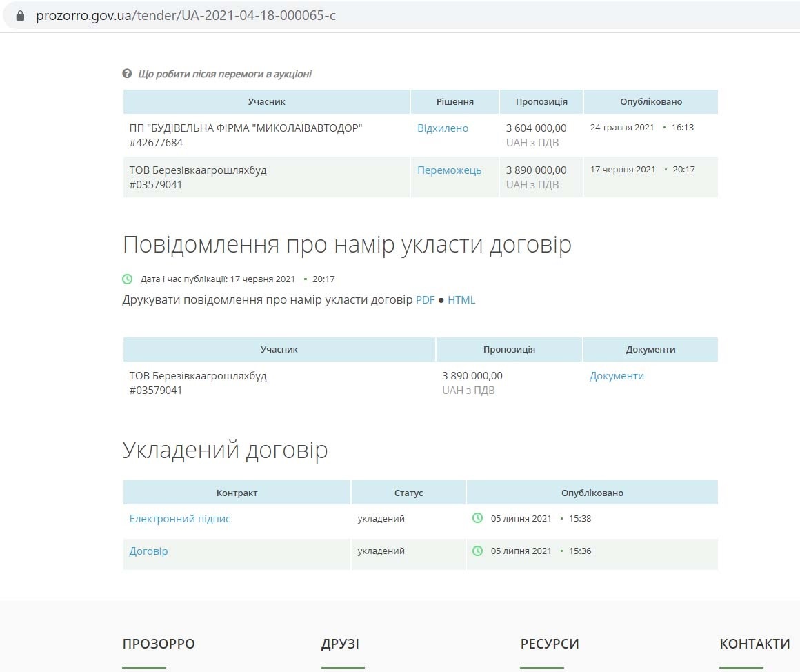
Task: Select 17 червня 2021 20:17 in winner row
Action: pyautogui.click(x=642, y=170)
